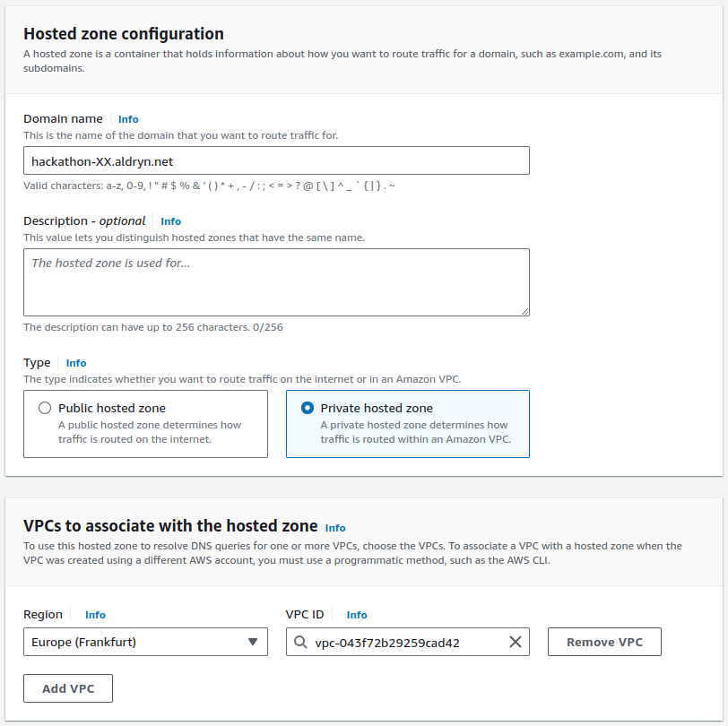
Task: Select the Public hosted zone option
Action: [44, 408]
